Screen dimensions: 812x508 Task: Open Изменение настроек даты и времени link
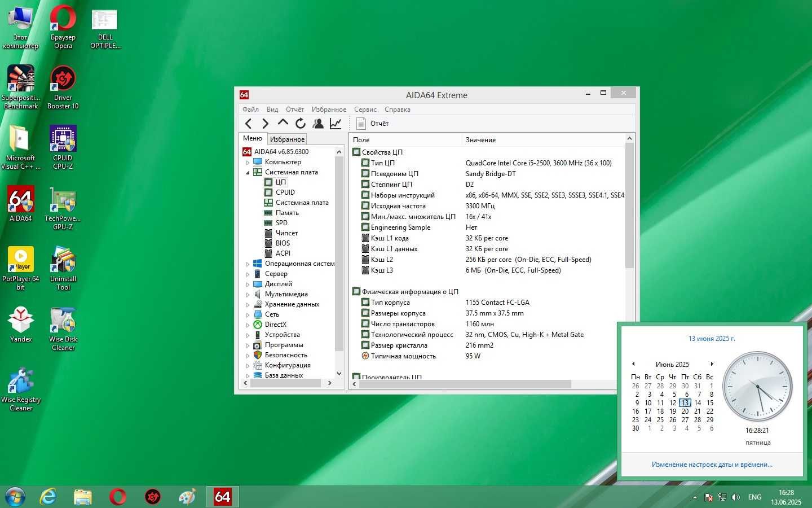point(712,465)
